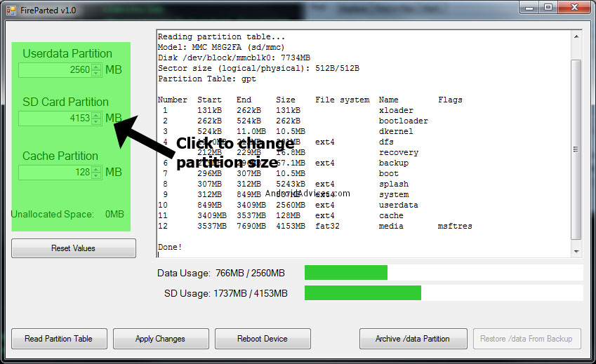Click the 'Flags' column header text
Image resolution: width=596 pixels, height=364 pixels.
(450, 100)
